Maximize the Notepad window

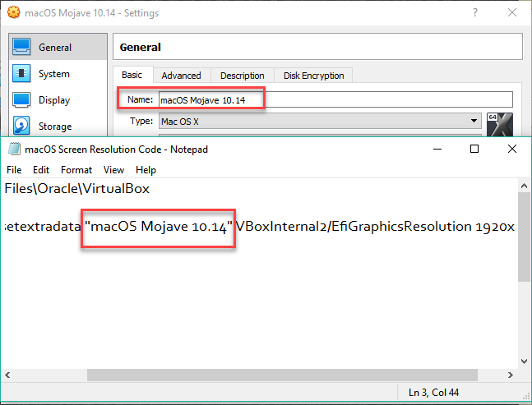point(474,149)
